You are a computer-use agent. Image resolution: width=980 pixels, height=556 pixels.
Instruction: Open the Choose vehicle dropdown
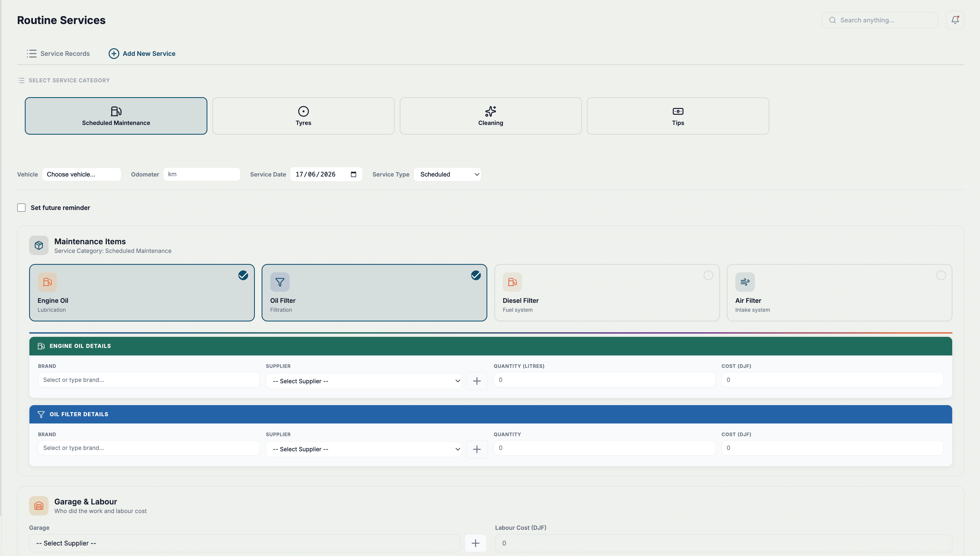tap(82, 175)
